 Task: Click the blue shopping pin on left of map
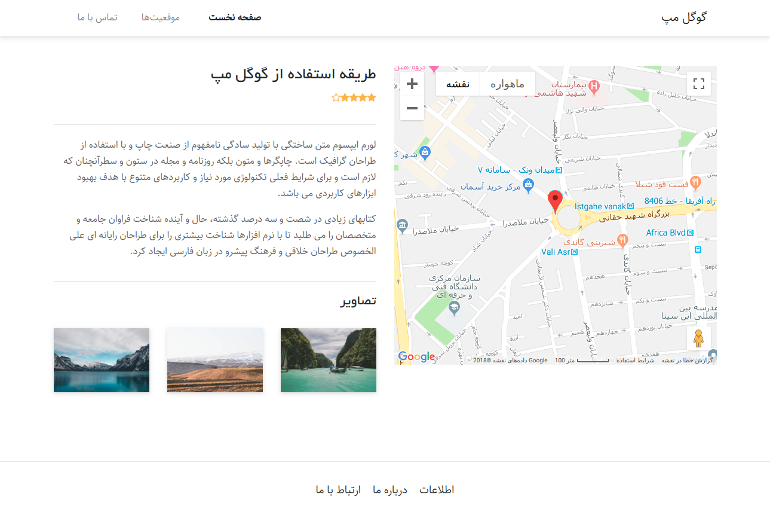[425, 153]
